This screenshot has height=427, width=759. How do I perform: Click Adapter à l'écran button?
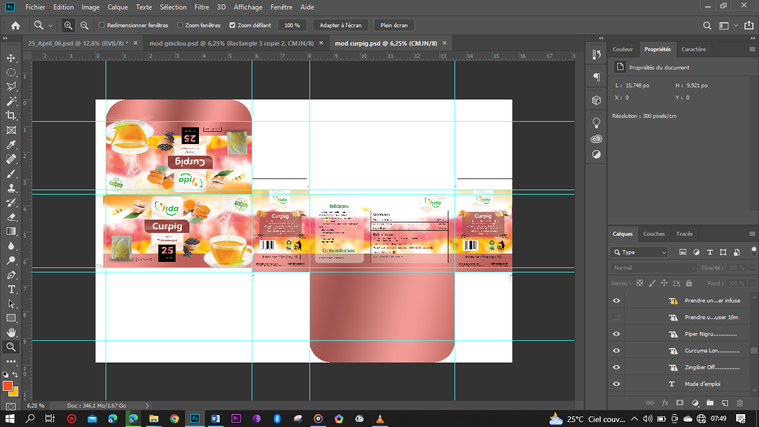coord(341,25)
